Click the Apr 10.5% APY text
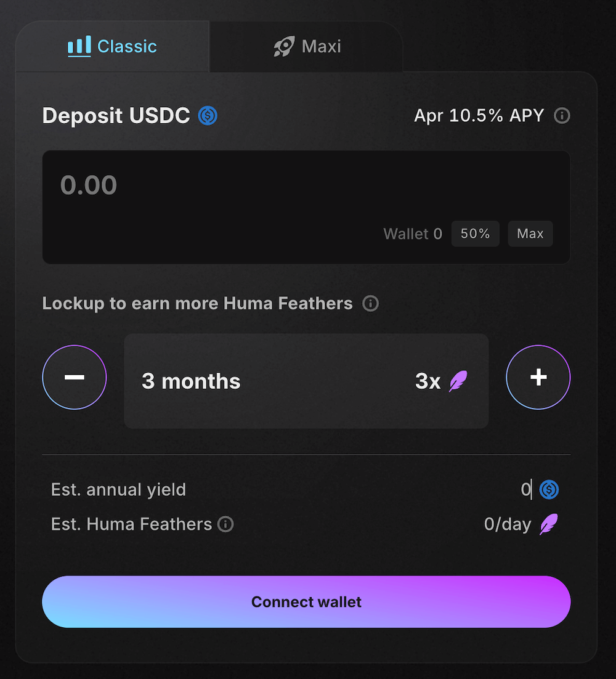This screenshot has height=679, width=616. tap(479, 115)
